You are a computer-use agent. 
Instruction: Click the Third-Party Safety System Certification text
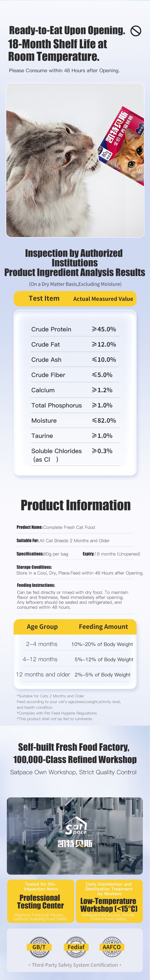coord(75,965)
